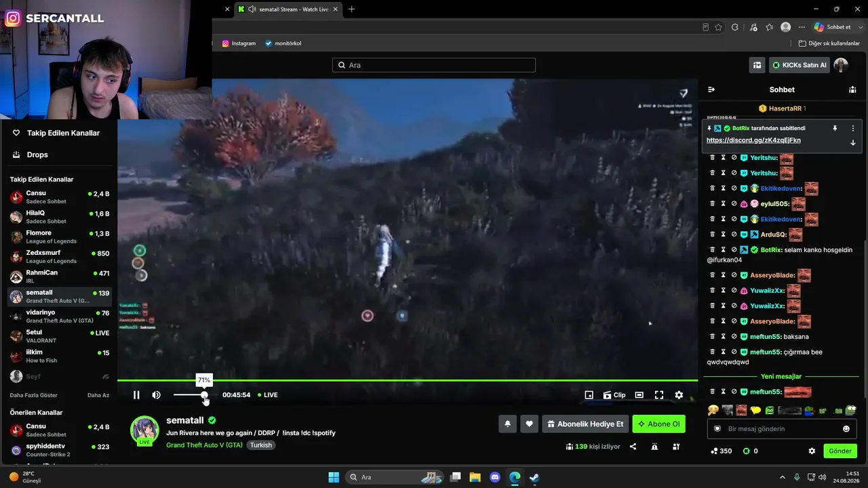Open the Instagram bookmark
Image resolution: width=868 pixels, height=488 pixels.
point(239,43)
